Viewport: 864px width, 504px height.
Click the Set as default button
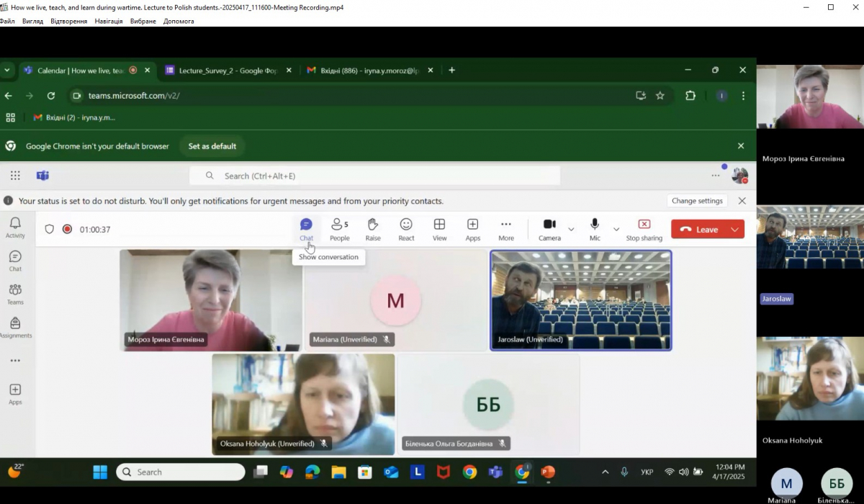click(212, 146)
